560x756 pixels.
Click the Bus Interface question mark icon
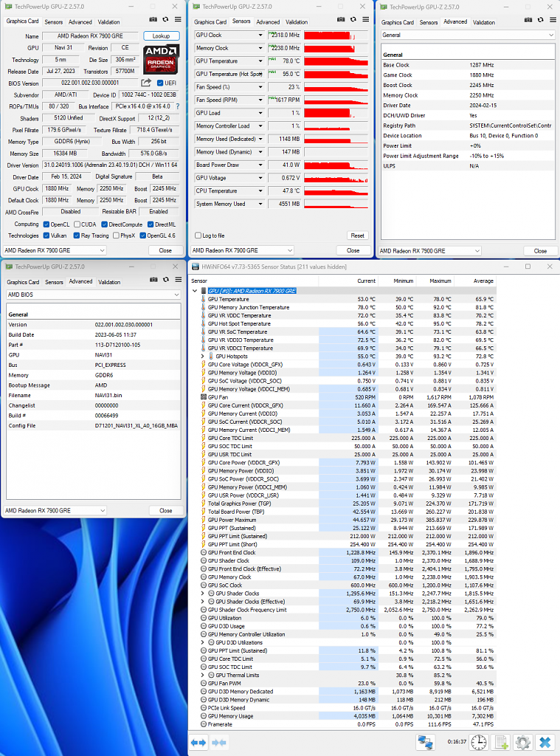[177, 106]
